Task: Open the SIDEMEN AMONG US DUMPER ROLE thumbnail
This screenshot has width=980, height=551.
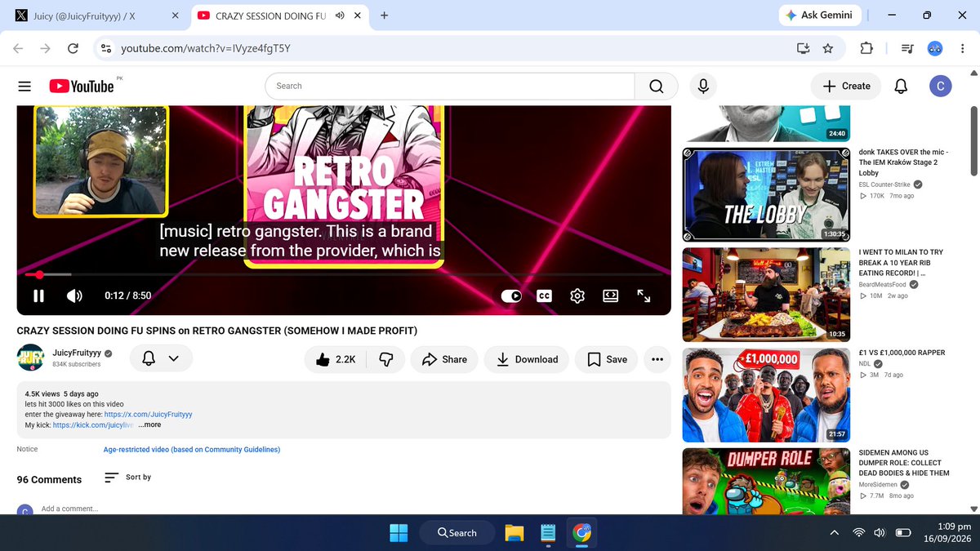Action: click(767, 481)
